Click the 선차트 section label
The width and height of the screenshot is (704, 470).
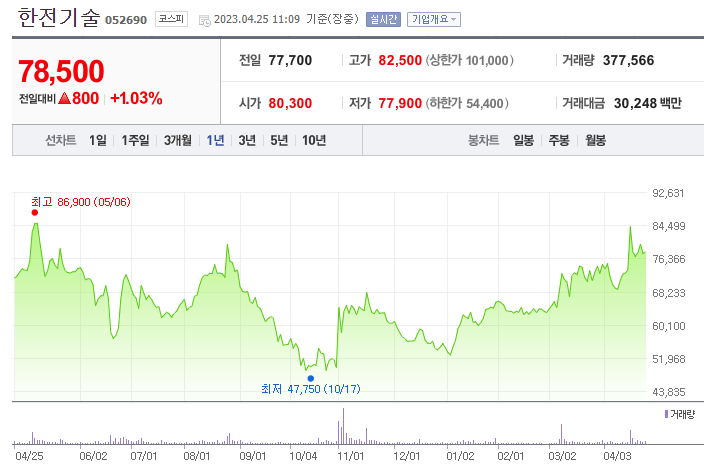click(61, 141)
